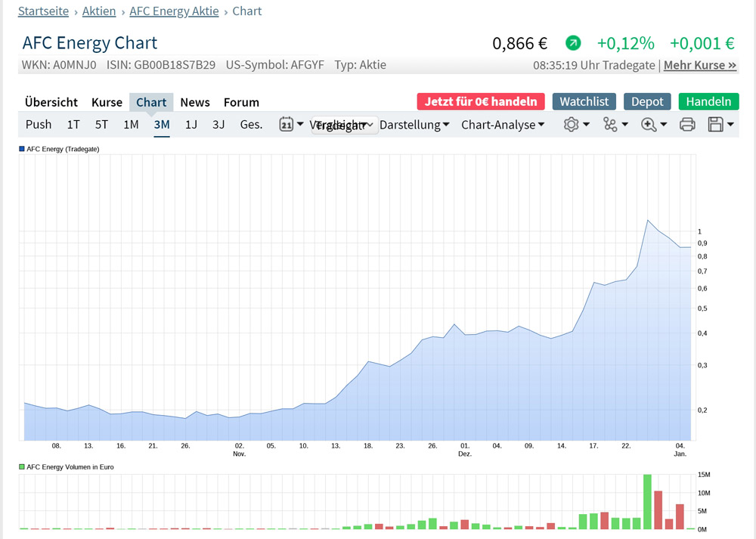Open AFC Energy Aktie breadcrumb link
The width and height of the screenshot is (756, 539).
(174, 11)
